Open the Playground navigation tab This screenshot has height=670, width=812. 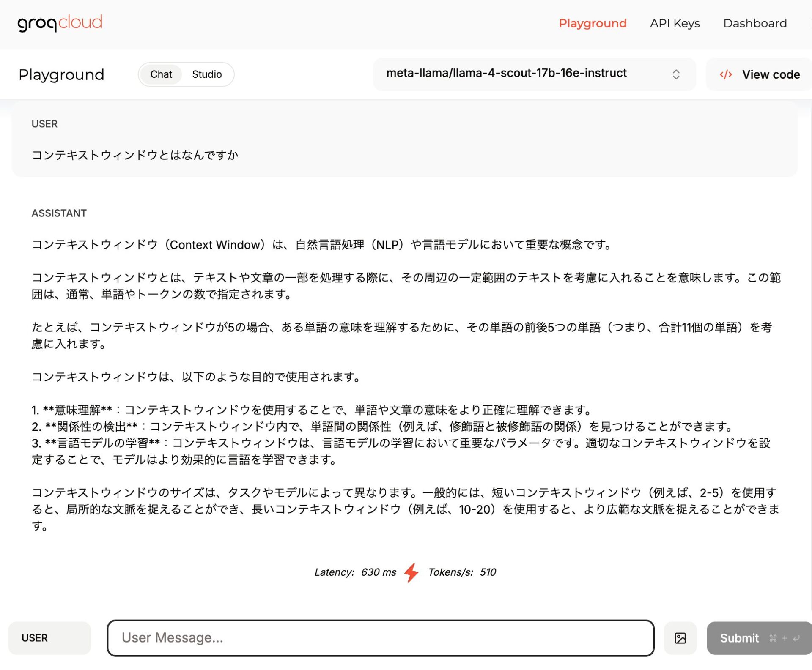592,23
